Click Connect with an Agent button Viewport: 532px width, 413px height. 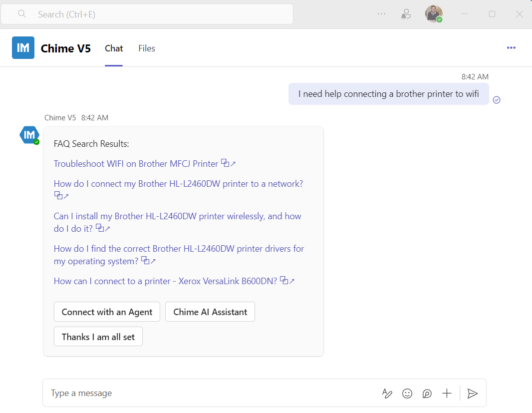[107, 312]
